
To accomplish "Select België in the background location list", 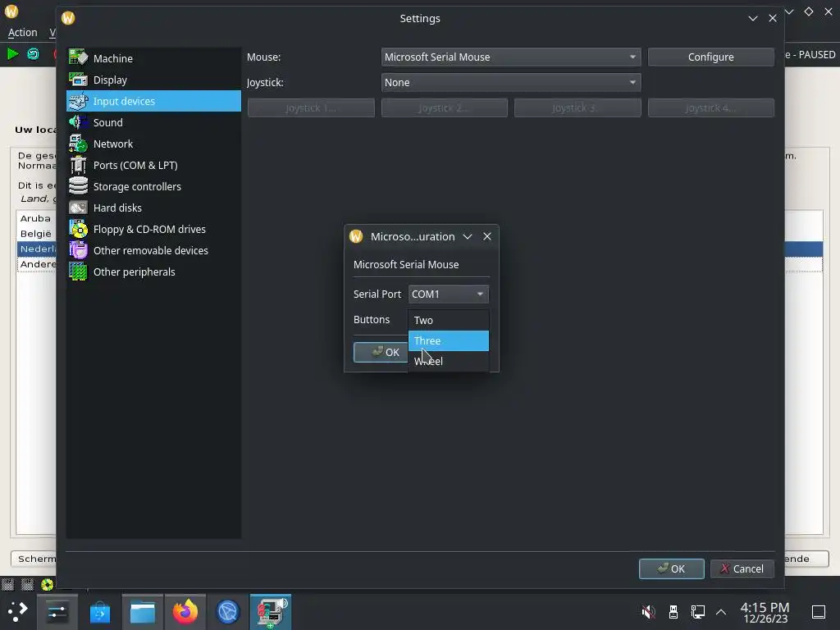I will [36, 234].
